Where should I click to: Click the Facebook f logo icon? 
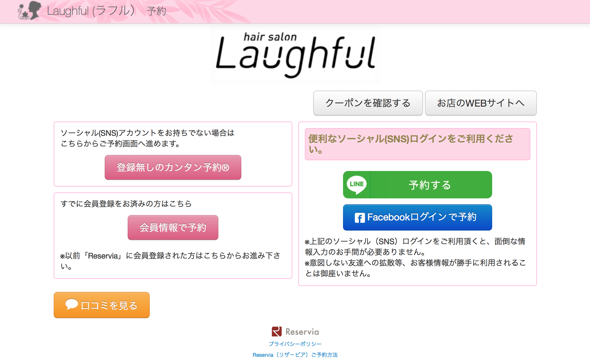coord(360,218)
